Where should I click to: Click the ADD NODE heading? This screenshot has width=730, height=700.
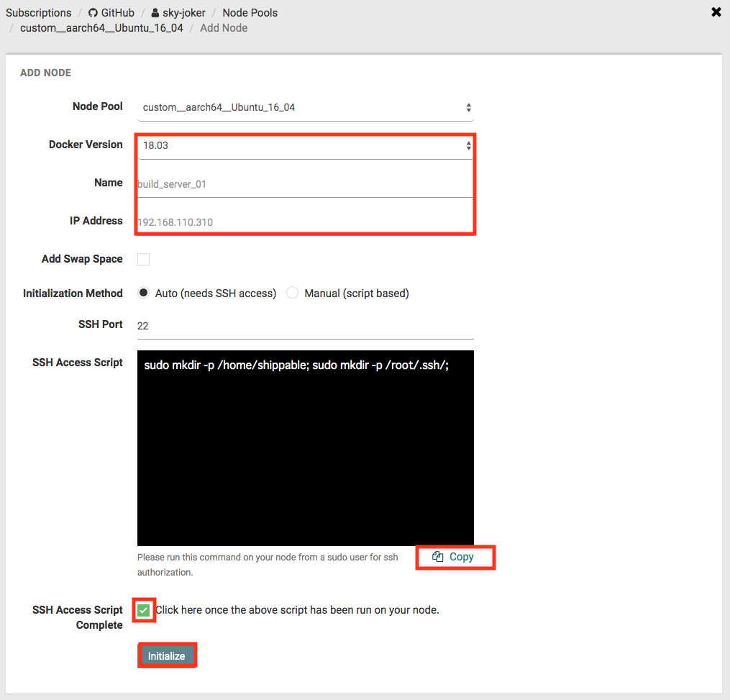pyautogui.click(x=45, y=73)
